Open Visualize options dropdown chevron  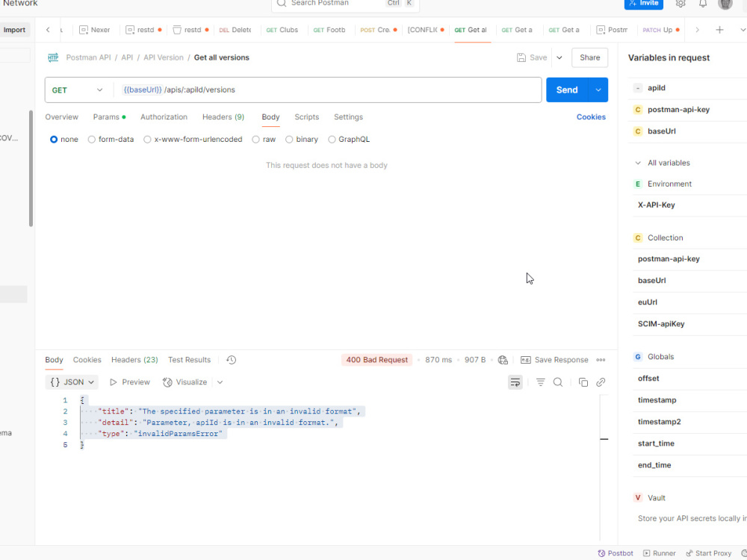pyautogui.click(x=220, y=382)
